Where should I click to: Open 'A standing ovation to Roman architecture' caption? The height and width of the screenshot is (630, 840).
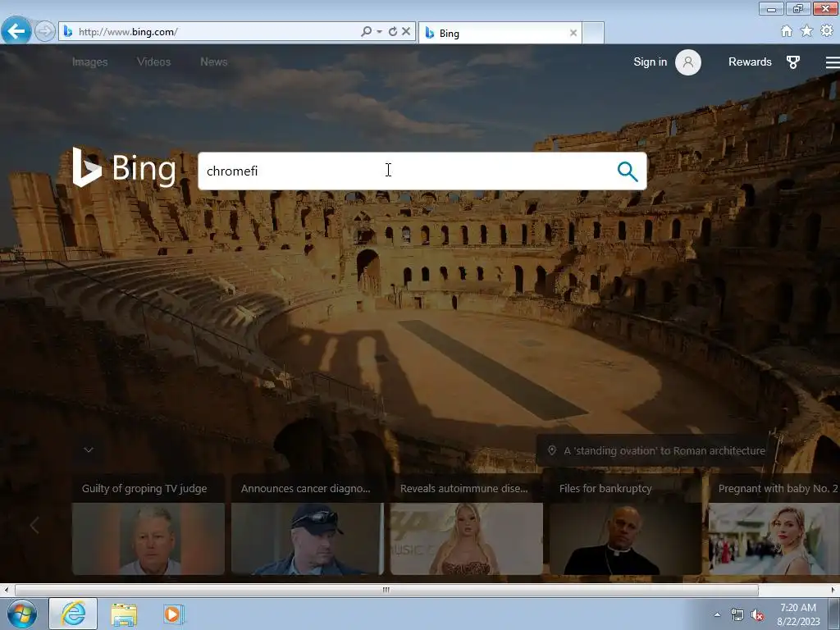click(x=664, y=451)
